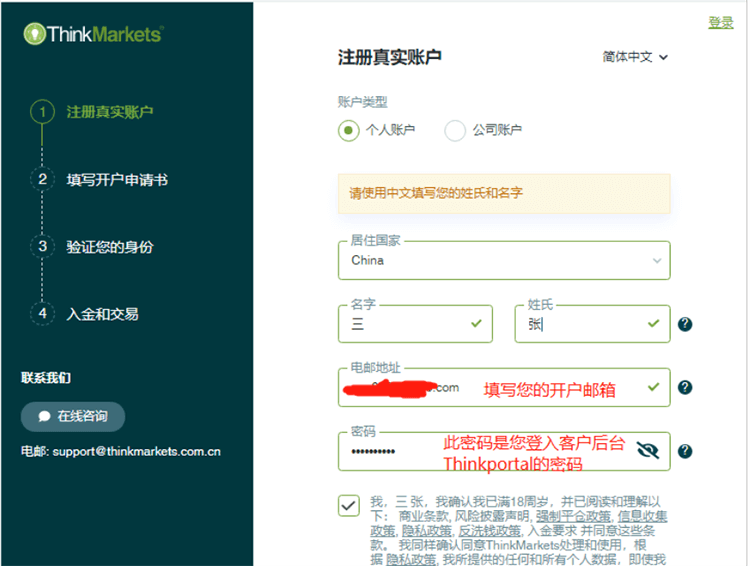The image size is (750, 566).
Task: Click step 4 circle in sidebar
Action: [x=43, y=313]
